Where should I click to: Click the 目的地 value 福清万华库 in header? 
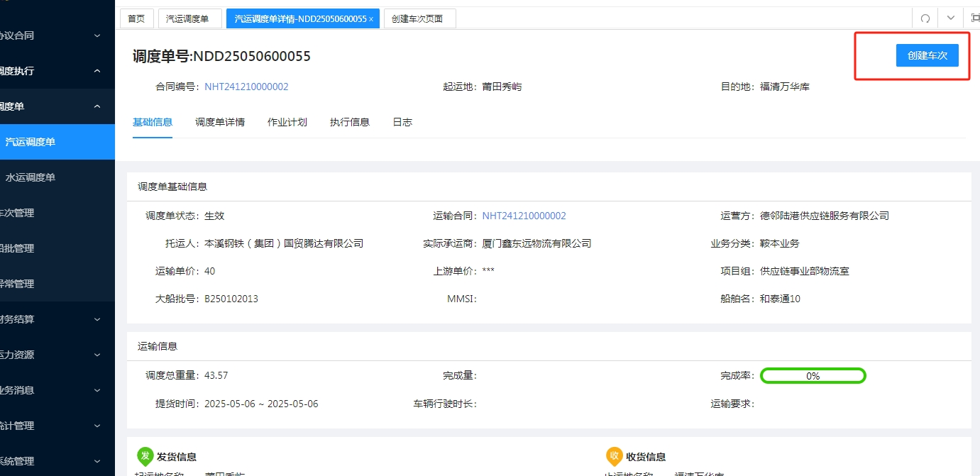(x=785, y=87)
